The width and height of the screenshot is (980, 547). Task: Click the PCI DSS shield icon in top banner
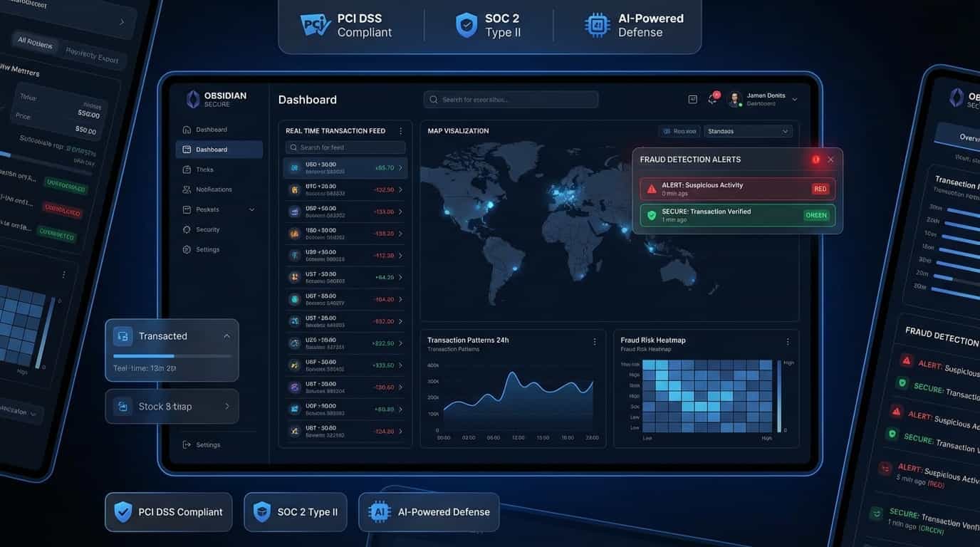tap(315, 24)
